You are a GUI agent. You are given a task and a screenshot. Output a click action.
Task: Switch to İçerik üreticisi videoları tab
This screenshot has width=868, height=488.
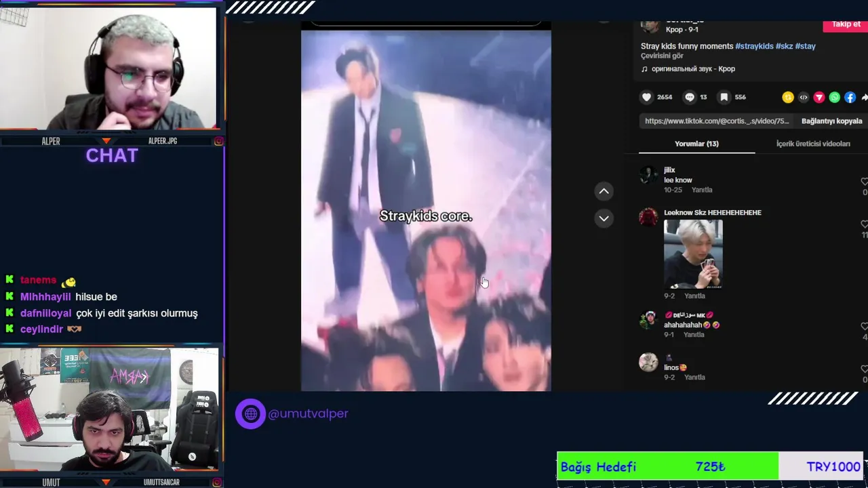pyautogui.click(x=813, y=144)
